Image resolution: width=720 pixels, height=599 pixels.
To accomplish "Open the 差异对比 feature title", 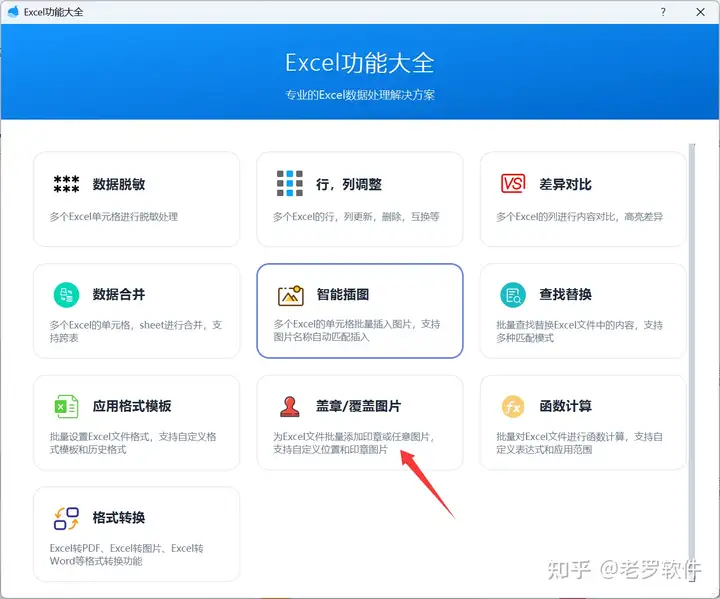I will pyautogui.click(x=565, y=184).
